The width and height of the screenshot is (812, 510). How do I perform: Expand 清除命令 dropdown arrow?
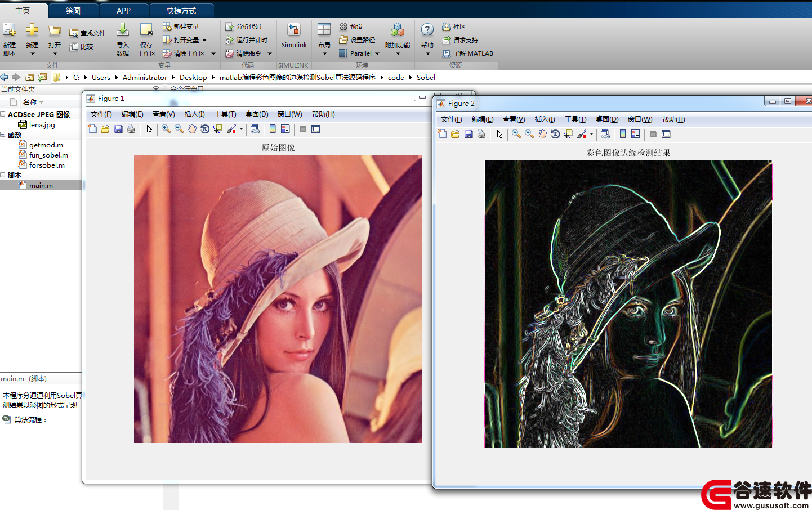click(270, 53)
